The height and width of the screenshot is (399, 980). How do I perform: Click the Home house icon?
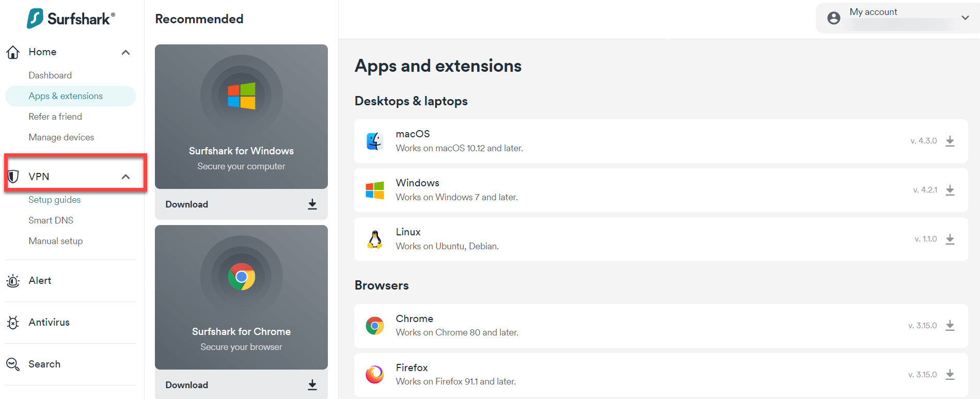[13, 52]
